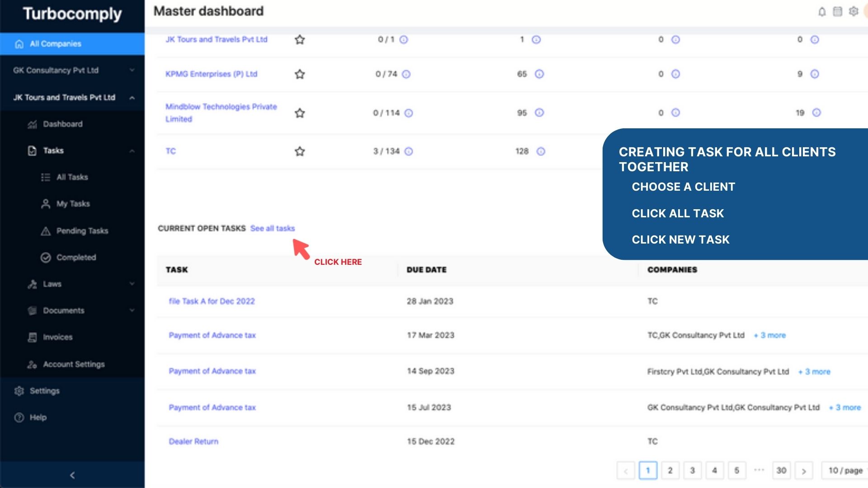868x488 pixels.
Task: Star the KPMG Enterprises company
Action: coord(299,74)
